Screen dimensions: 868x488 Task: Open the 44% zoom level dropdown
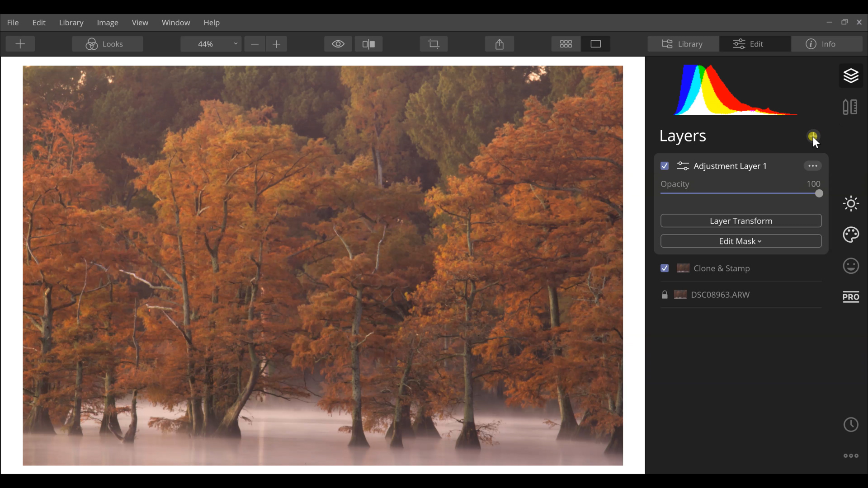[211, 44]
